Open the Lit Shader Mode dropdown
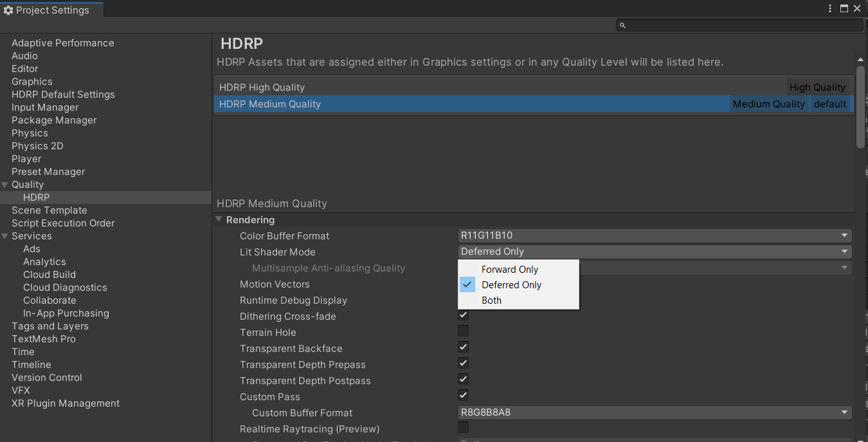Viewport: 868px width, 442px height. 655,252
